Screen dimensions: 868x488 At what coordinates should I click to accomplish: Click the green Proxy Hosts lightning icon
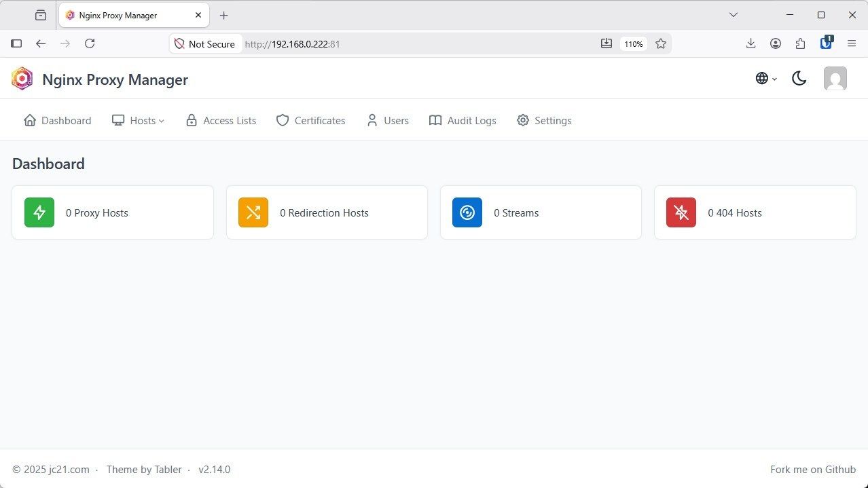[x=39, y=212]
